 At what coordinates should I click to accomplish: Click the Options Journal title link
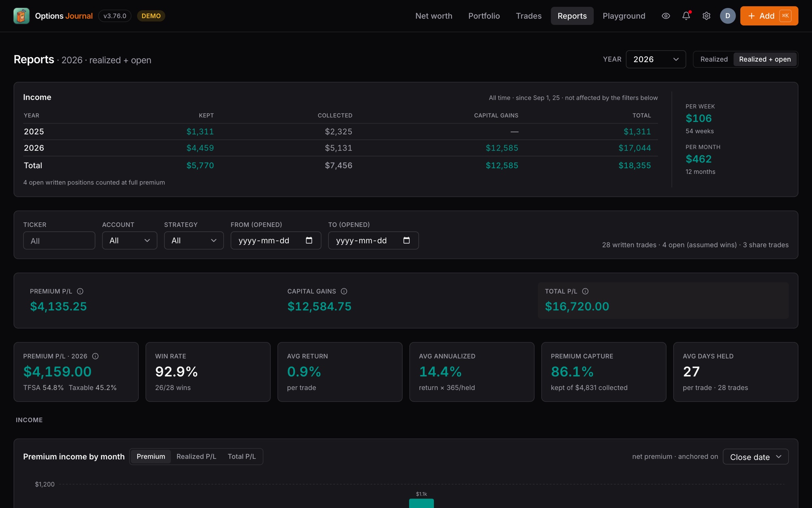pos(64,16)
